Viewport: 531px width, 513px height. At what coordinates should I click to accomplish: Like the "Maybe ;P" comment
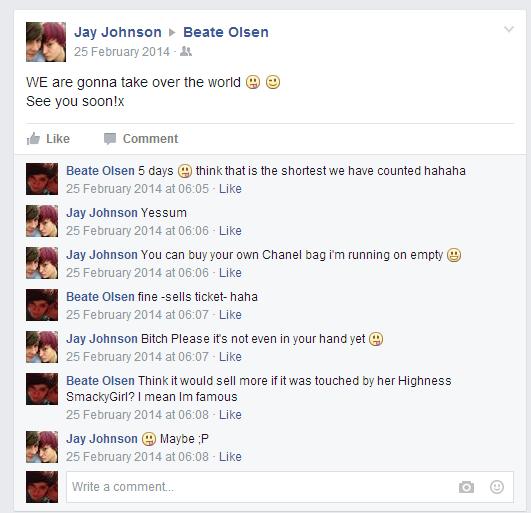pos(230,456)
